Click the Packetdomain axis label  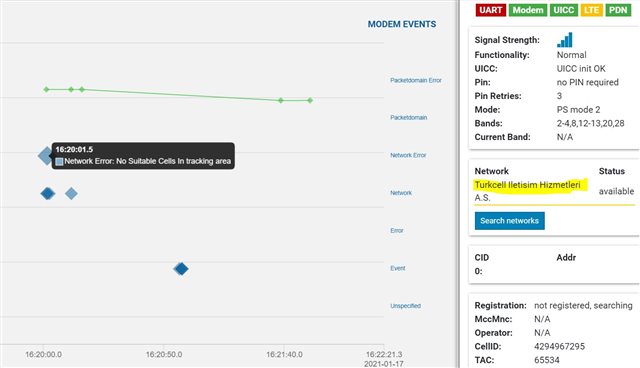[409, 117]
